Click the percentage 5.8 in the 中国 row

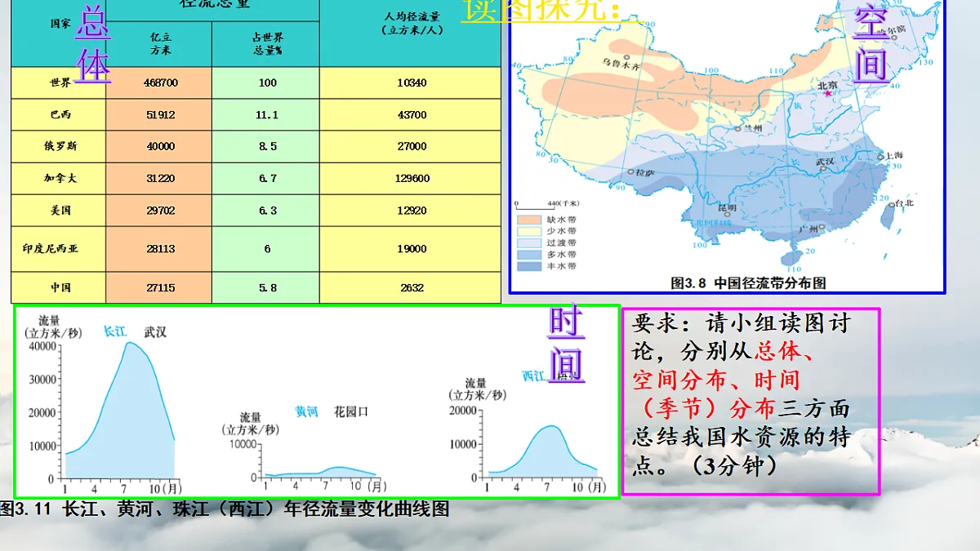coord(267,287)
